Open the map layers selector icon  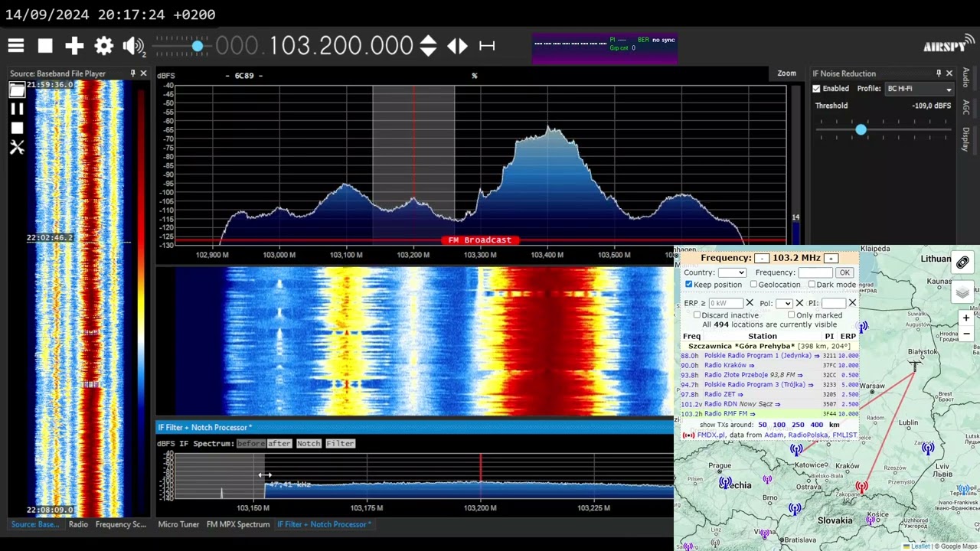coord(962,292)
